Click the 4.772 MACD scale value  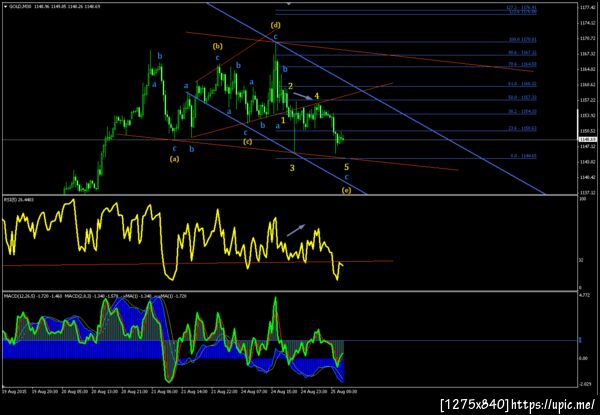pyautogui.click(x=585, y=295)
